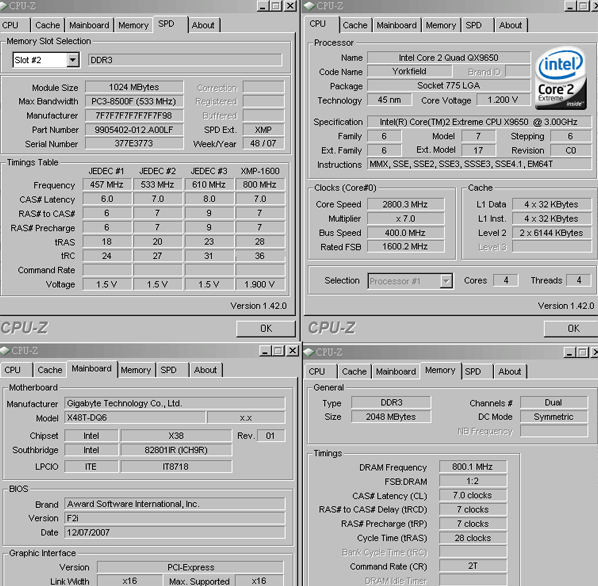The height and width of the screenshot is (586, 598).
Task: Open Cache tab in CPU processor window
Action: pyautogui.click(x=355, y=25)
